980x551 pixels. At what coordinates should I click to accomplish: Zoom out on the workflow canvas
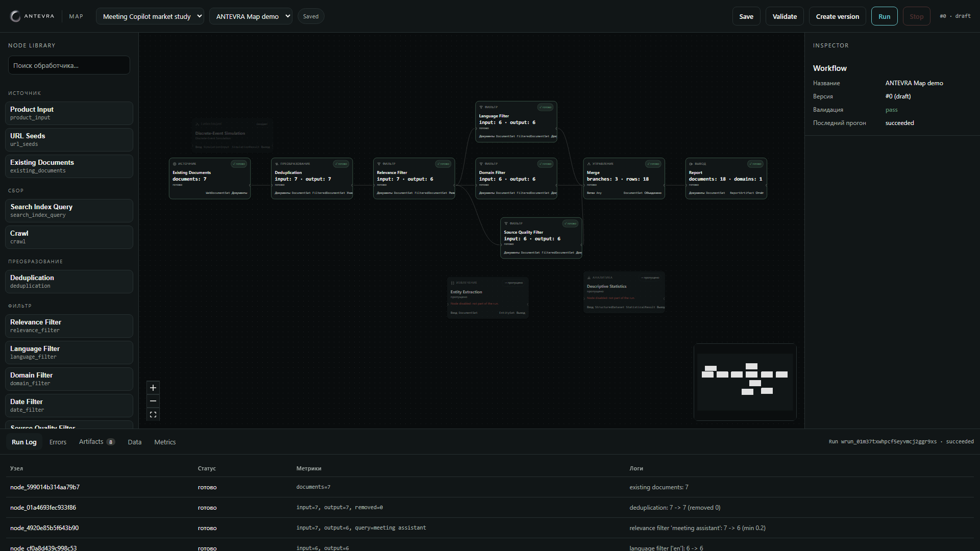(153, 401)
